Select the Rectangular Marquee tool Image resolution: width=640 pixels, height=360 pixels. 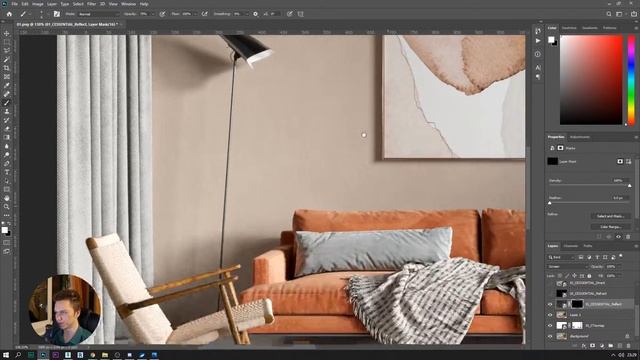point(7,42)
